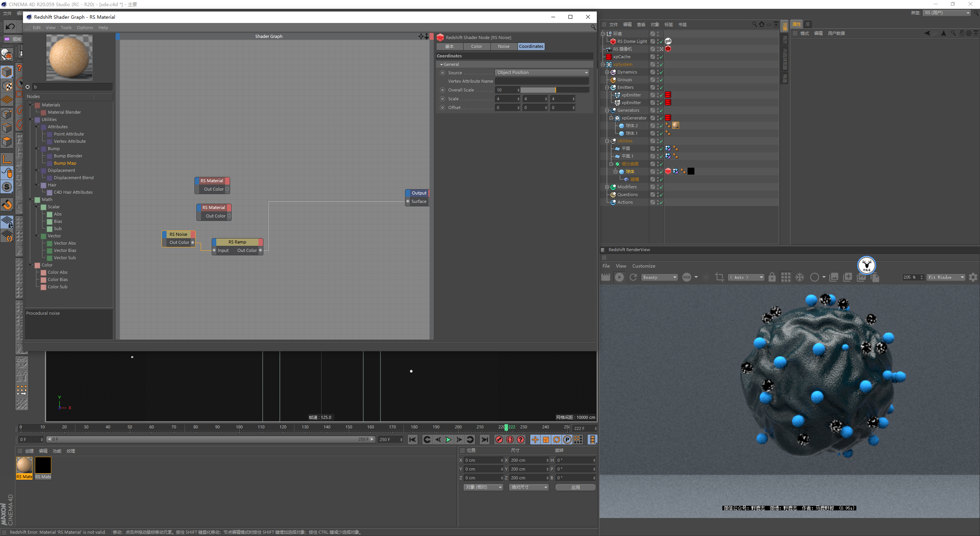Switch to Coordinates tab in RS Noise panel
The height and width of the screenshot is (536, 980).
point(531,46)
